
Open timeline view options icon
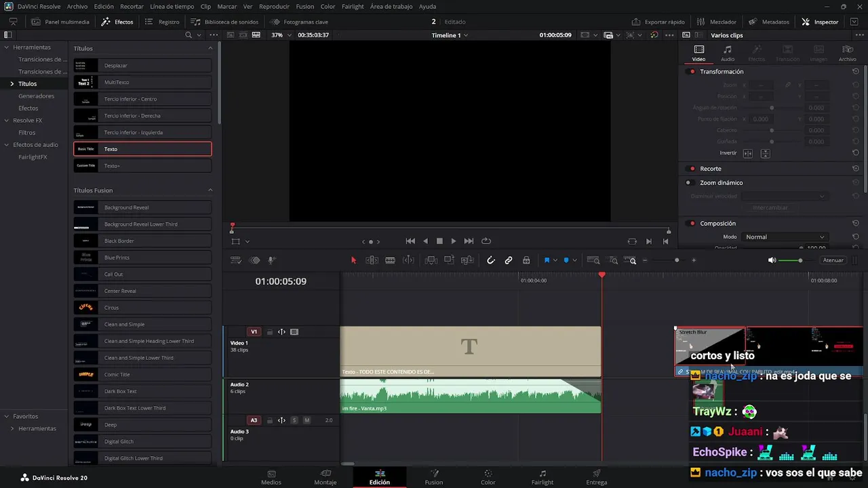pyautogui.click(x=236, y=260)
